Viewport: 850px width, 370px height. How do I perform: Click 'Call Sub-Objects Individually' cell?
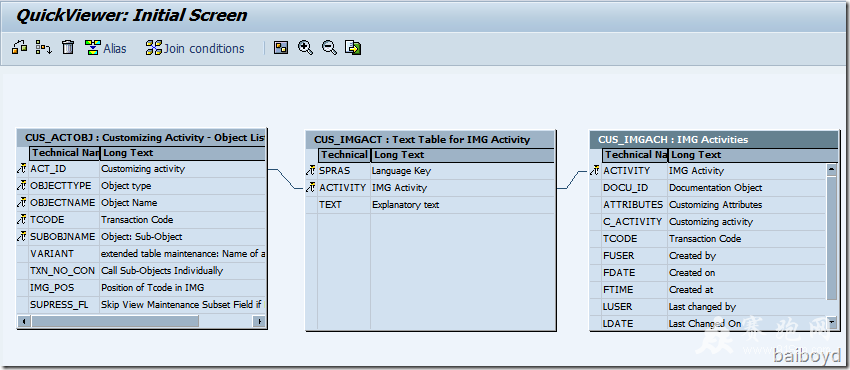click(183, 270)
